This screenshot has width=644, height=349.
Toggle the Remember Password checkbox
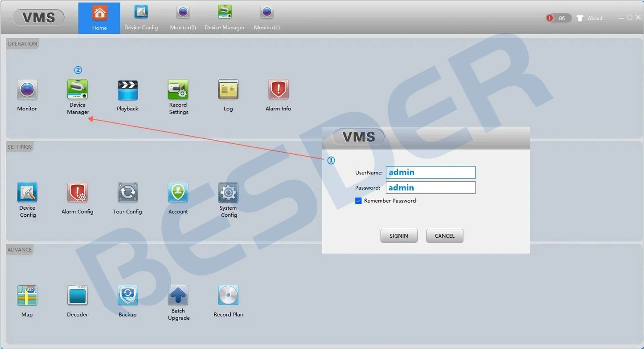click(358, 201)
